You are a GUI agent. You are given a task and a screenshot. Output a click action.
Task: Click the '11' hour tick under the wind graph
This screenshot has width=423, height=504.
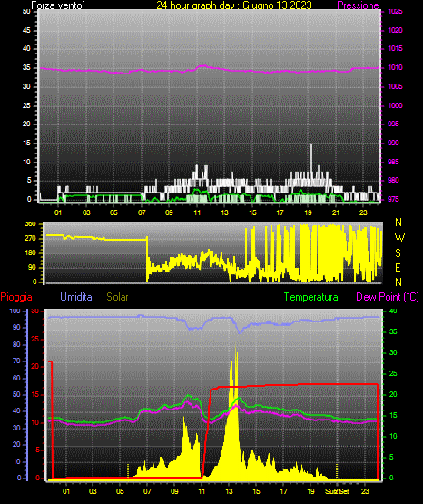click(197, 212)
